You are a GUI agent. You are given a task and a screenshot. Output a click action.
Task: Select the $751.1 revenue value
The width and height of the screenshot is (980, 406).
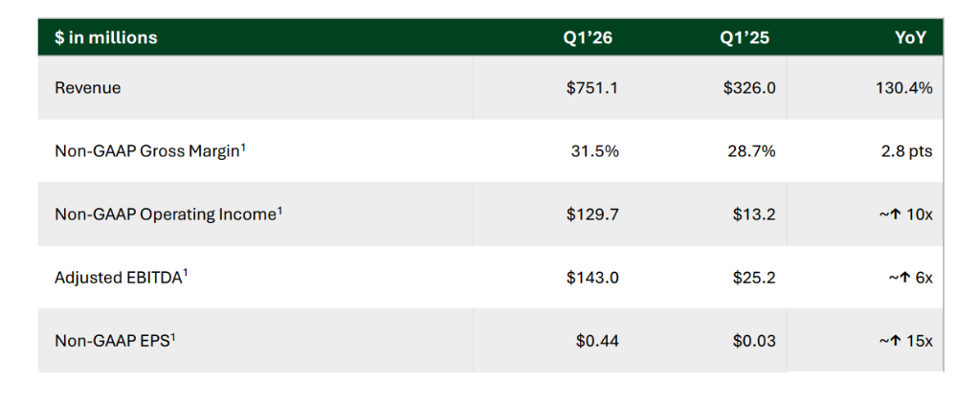(592, 88)
